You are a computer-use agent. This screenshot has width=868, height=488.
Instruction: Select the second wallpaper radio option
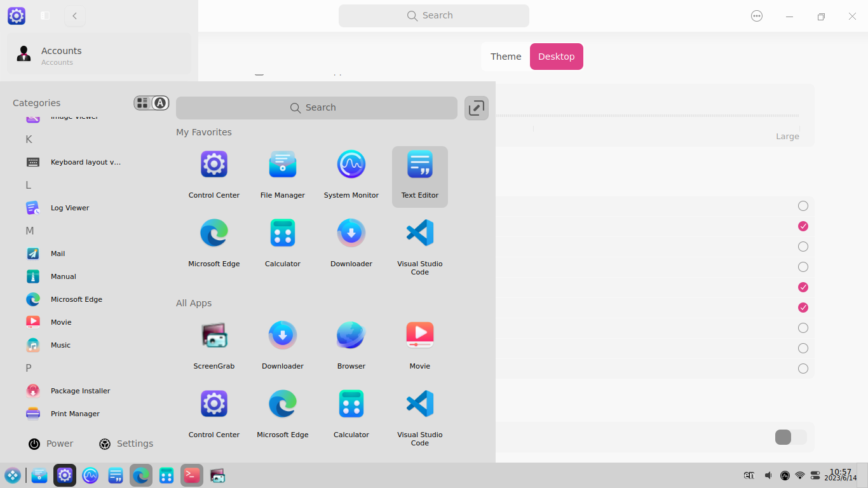(x=803, y=226)
